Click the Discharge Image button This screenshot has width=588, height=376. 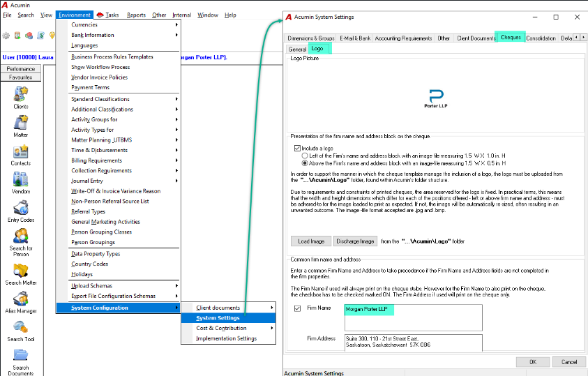(x=355, y=241)
